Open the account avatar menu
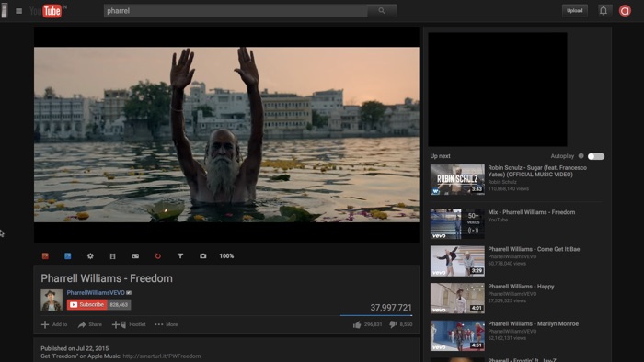The width and height of the screenshot is (644, 362). tap(625, 11)
